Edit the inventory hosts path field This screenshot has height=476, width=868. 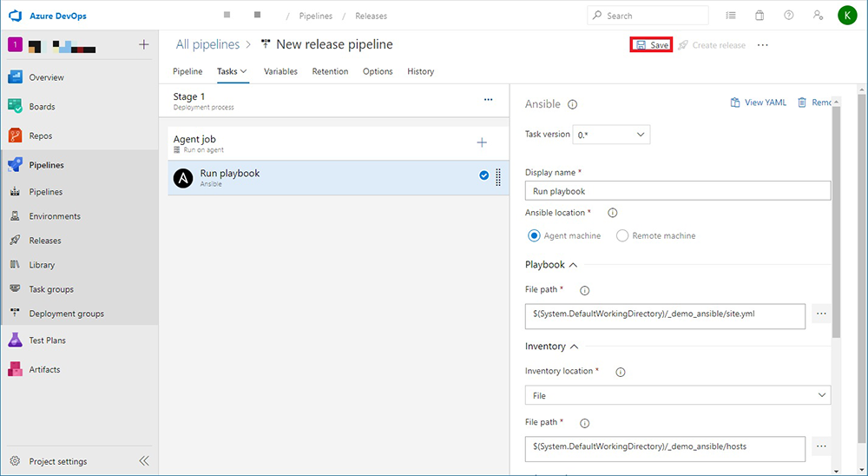(665, 449)
